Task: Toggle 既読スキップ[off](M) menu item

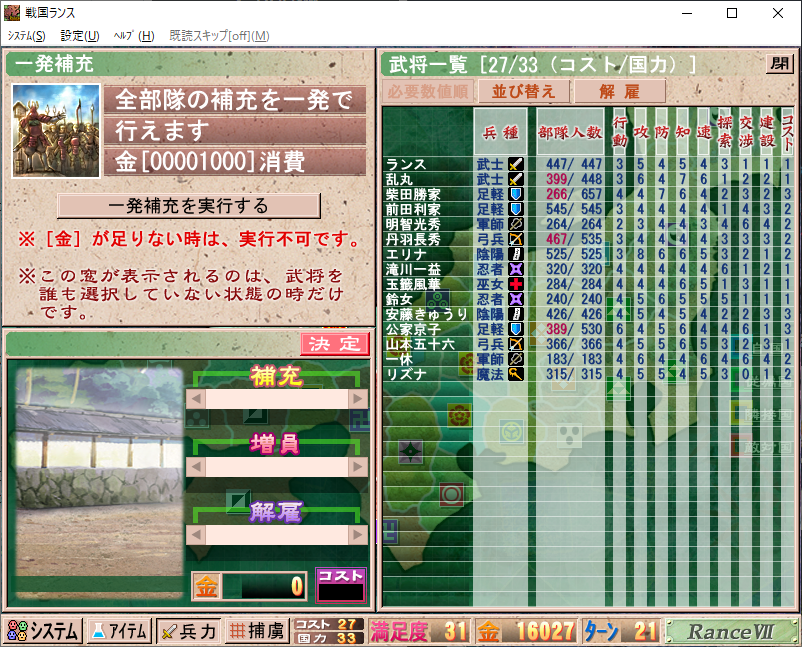Action: pyautogui.click(x=219, y=35)
